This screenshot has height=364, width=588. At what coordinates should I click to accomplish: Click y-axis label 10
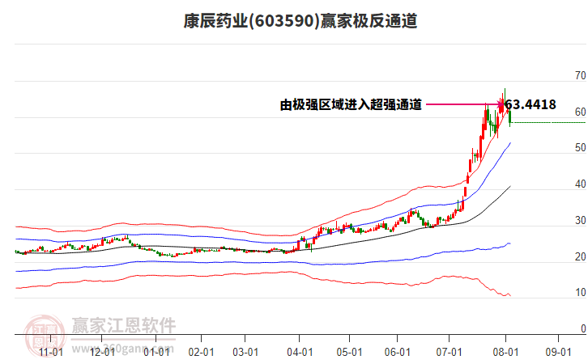coord(581,293)
